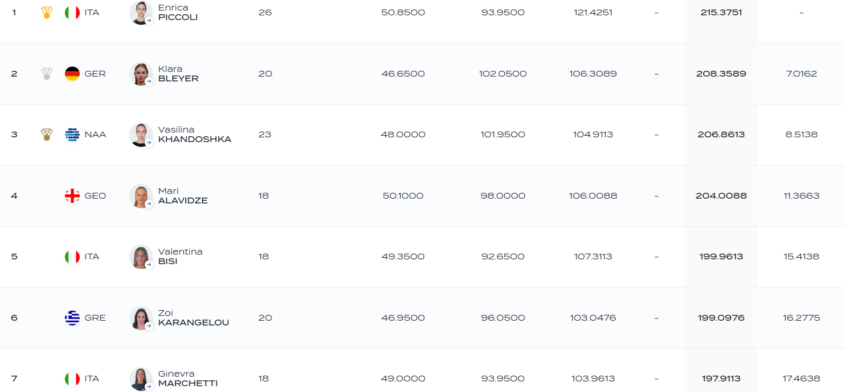The width and height of the screenshot is (868, 392).
Task: Click the 204.0088 total for Alavidze
Action: click(x=721, y=196)
